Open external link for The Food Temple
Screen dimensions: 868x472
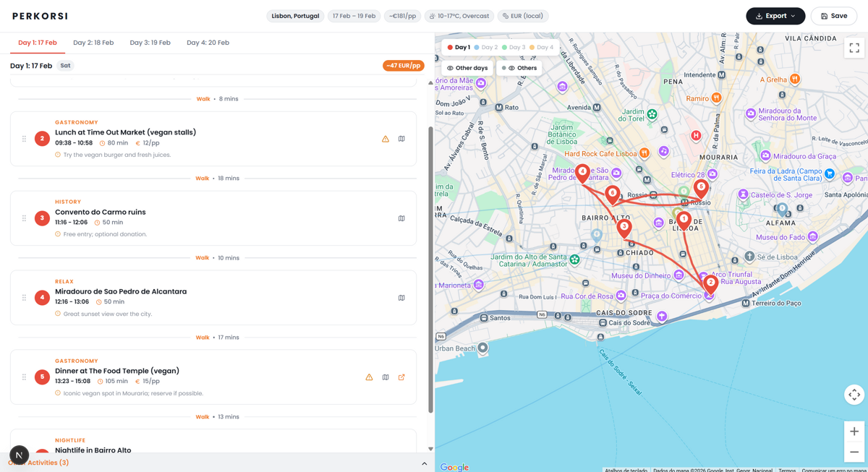tap(402, 377)
